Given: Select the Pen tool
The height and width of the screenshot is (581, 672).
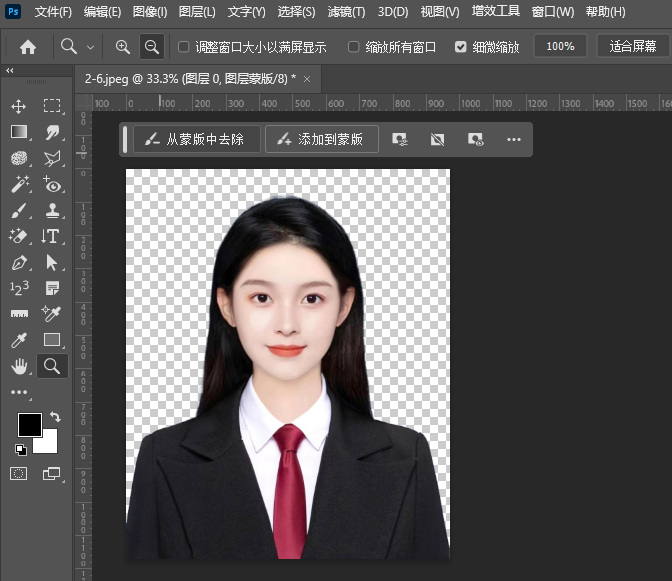Looking at the screenshot, I should coord(19,263).
